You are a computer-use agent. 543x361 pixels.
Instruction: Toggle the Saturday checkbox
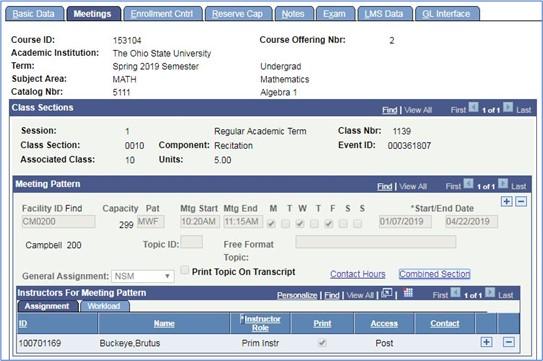343,224
